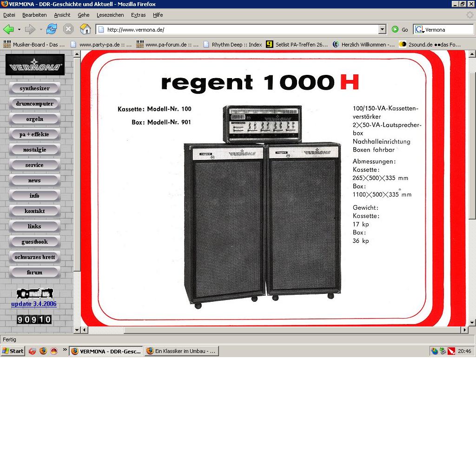Click the main page scroll down arrow
The image size is (476, 465).
pos(472,323)
